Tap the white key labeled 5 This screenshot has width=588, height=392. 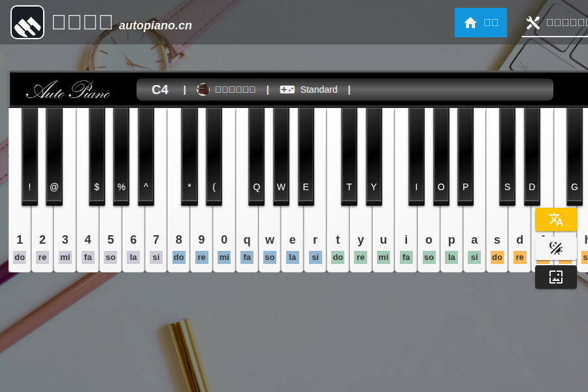[110, 240]
